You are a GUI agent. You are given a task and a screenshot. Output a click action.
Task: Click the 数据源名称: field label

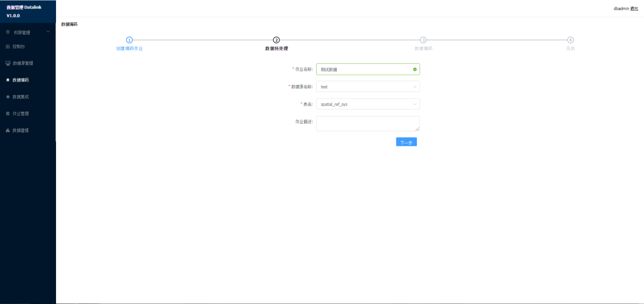click(x=301, y=87)
